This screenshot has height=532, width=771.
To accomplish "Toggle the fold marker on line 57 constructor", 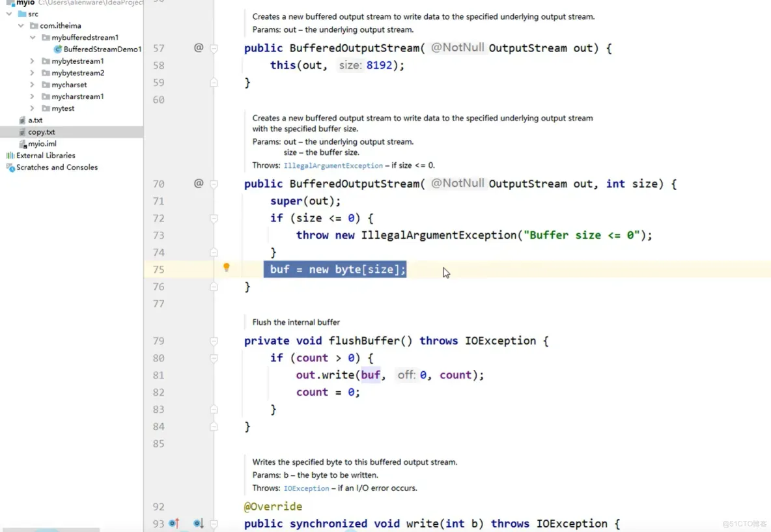I will [214, 48].
